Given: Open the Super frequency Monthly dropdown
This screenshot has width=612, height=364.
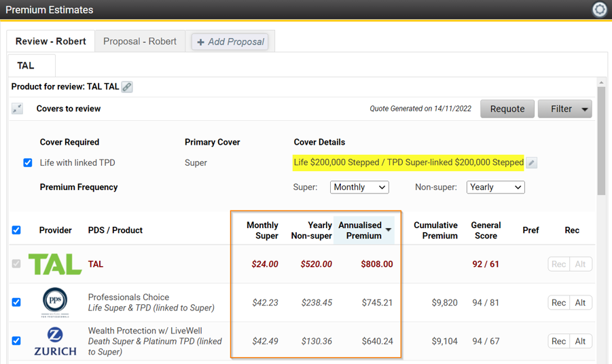Looking at the screenshot, I should pyautogui.click(x=359, y=187).
